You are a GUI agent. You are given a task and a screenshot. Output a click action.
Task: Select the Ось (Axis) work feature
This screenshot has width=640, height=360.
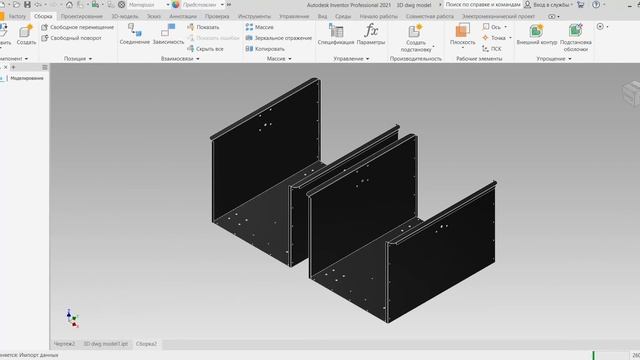click(491, 27)
